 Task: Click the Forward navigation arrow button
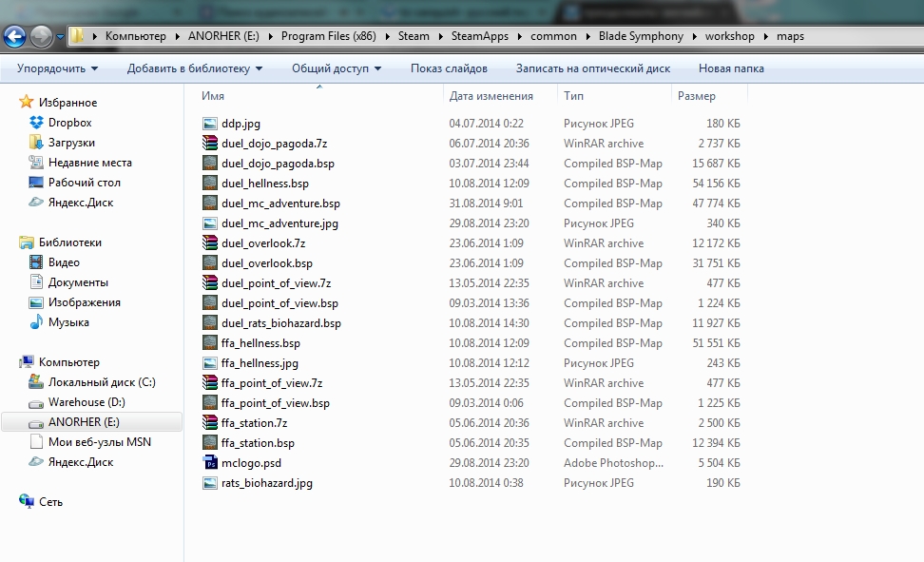point(41,36)
